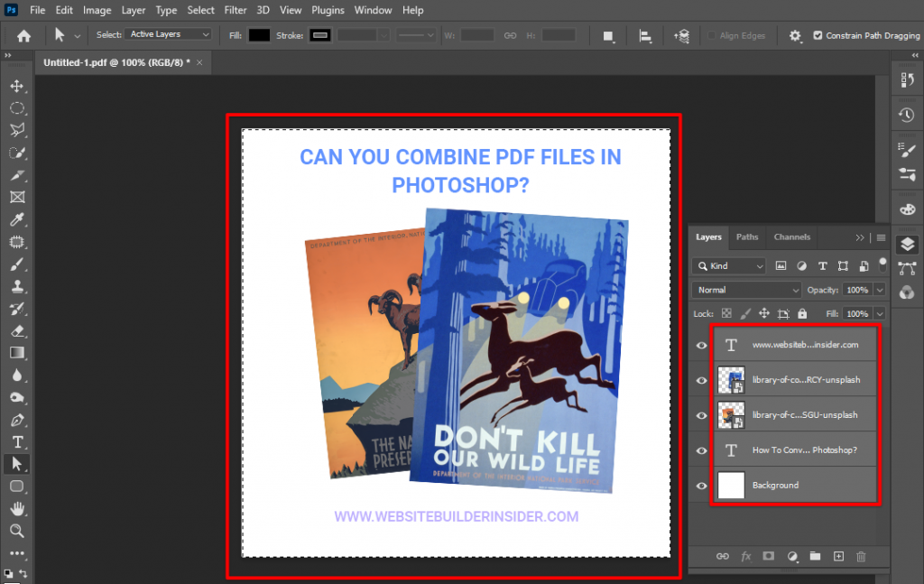Select the Path Selection tool in the toolbox
This screenshot has width=924, height=584.
[x=16, y=464]
